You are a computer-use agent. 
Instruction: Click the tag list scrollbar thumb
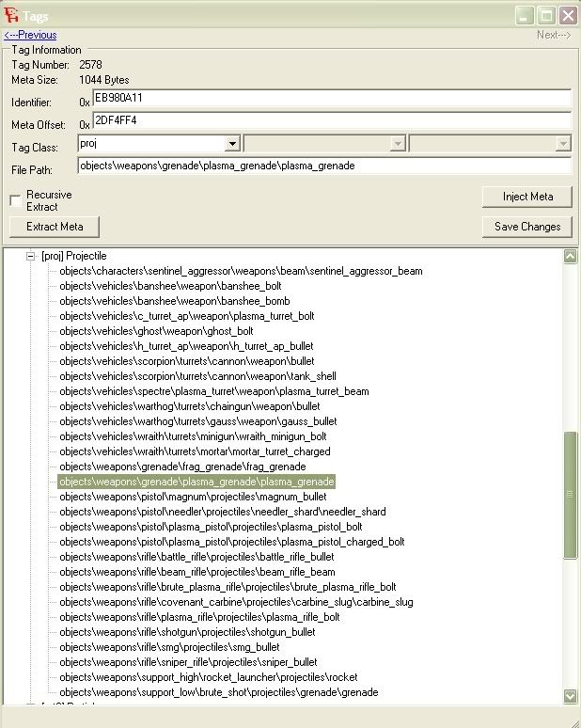(x=570, y=495)
